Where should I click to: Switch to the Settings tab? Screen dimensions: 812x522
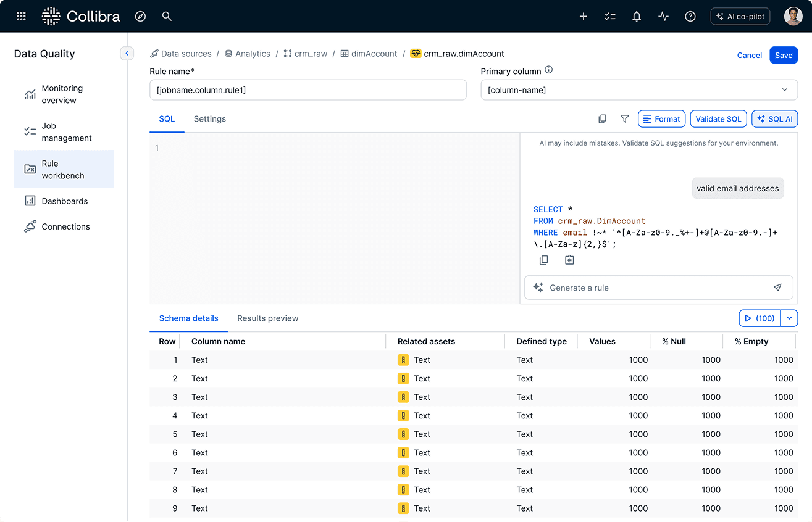210,119
